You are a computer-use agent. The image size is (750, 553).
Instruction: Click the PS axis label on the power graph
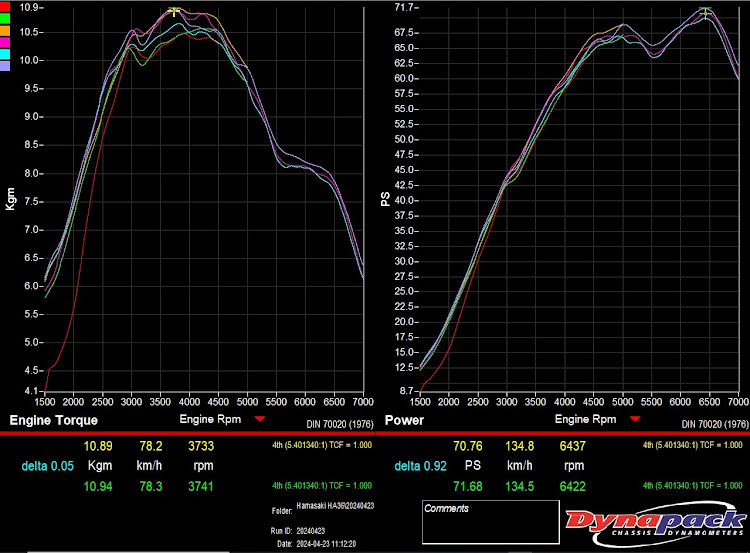coord(386,199)
